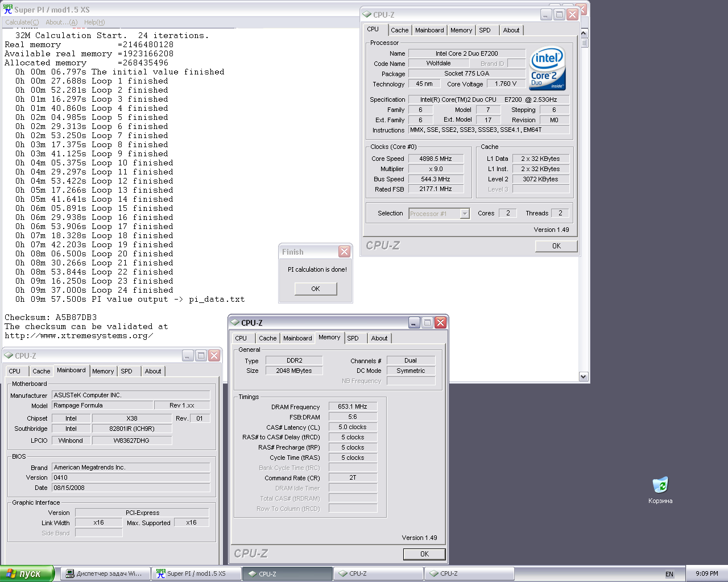Click the DRAM Frequency 653.1 MHz field
The height and width of the screenshot is (582, 728).
(x=353, y=406)
